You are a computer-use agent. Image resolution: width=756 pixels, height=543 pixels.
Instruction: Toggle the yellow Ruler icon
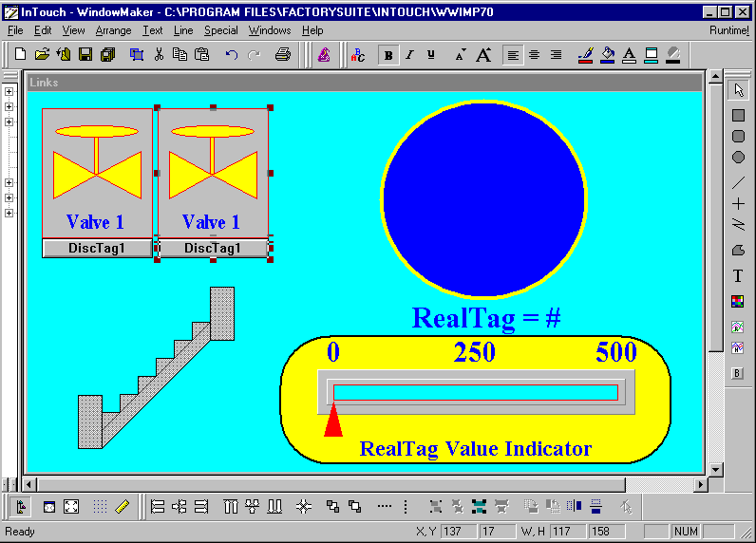click(x=123, y=506)
